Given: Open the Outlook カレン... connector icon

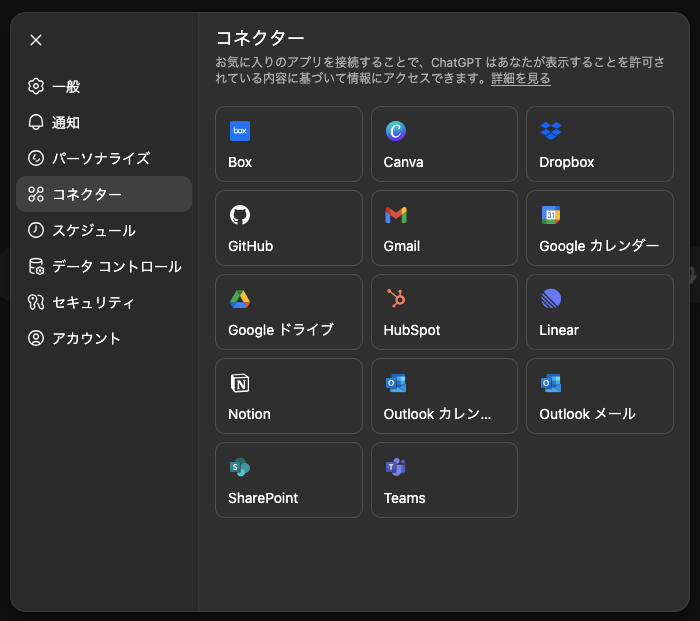Looking at the screenshot, I should 396,383.
